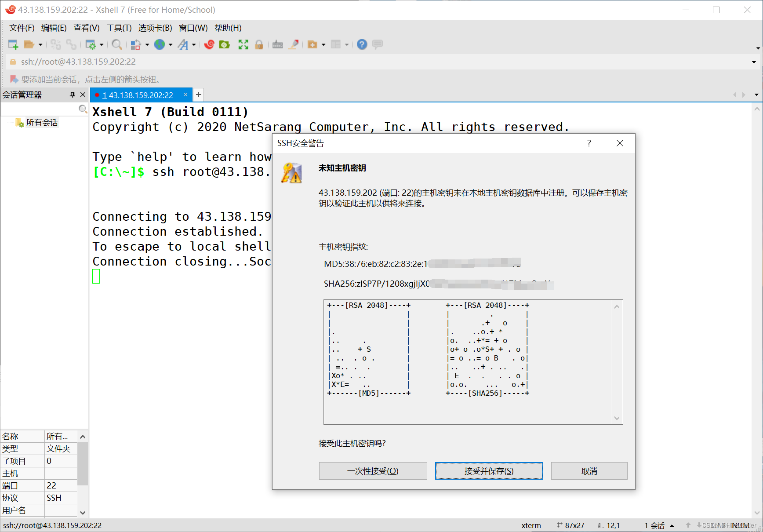The image size is (763, 532).
Task: Click the layout panes toolbar icon
Action: [x=336, y=44]
